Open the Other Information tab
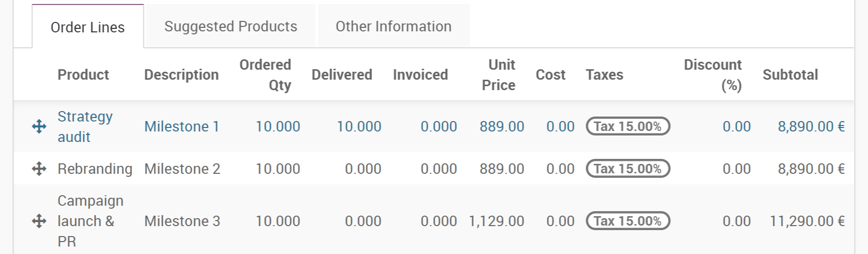This screenshot has width=868, height=254. (x=393, y=26)
